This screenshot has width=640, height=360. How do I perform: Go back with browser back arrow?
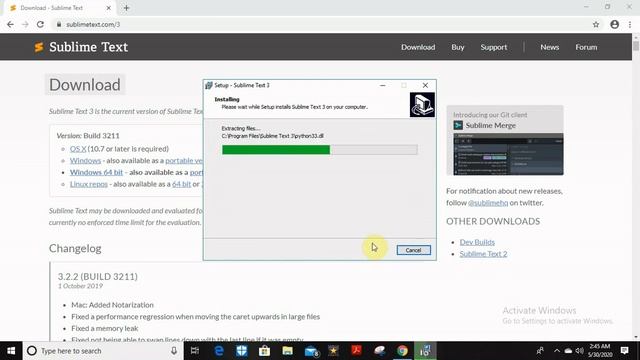click(10, 24)
